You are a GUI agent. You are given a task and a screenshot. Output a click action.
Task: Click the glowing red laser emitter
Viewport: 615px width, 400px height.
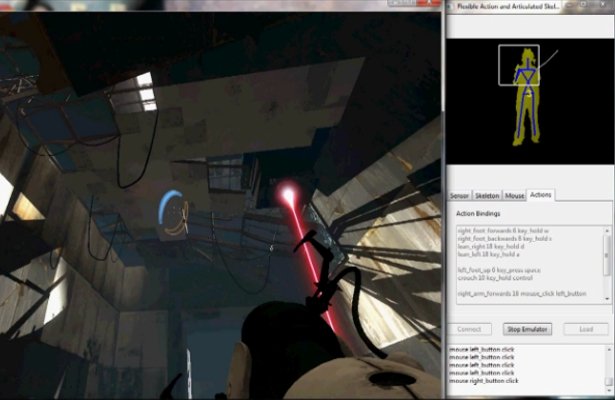tap(289, 194)
